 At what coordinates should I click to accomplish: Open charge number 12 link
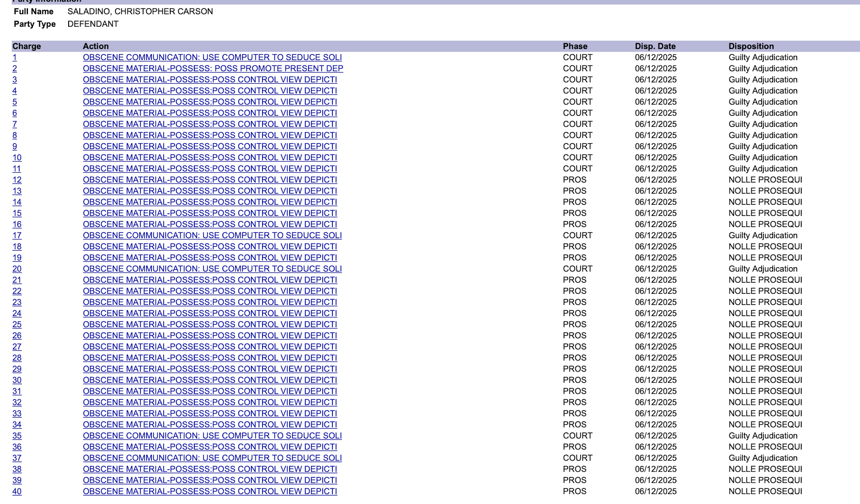17,180
